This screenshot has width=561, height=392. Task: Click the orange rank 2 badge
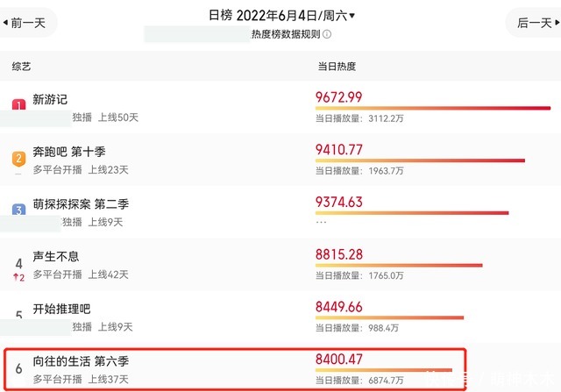[18, 159]
